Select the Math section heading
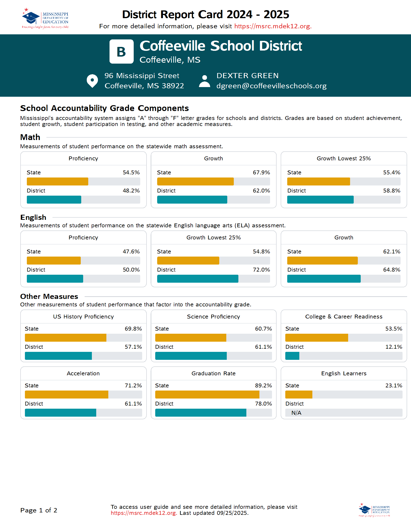This screenshot has width=411, height=532. click(30, 137)
